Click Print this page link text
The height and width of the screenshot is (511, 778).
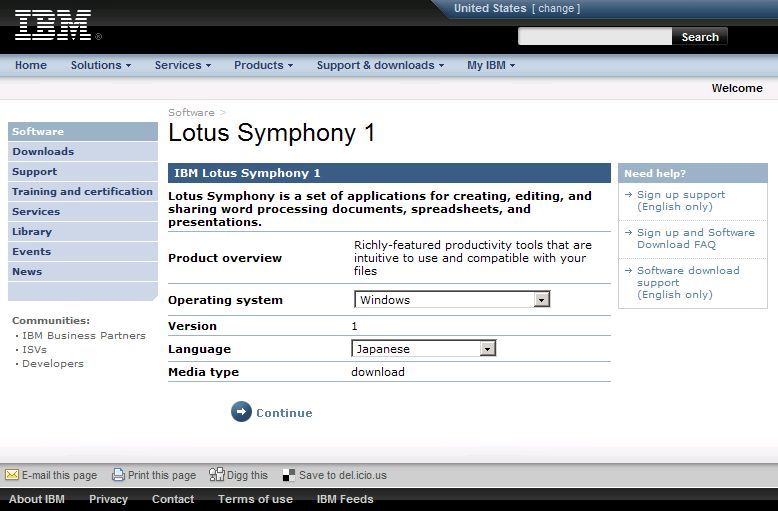pyautogui.click(x=162, y=475)
